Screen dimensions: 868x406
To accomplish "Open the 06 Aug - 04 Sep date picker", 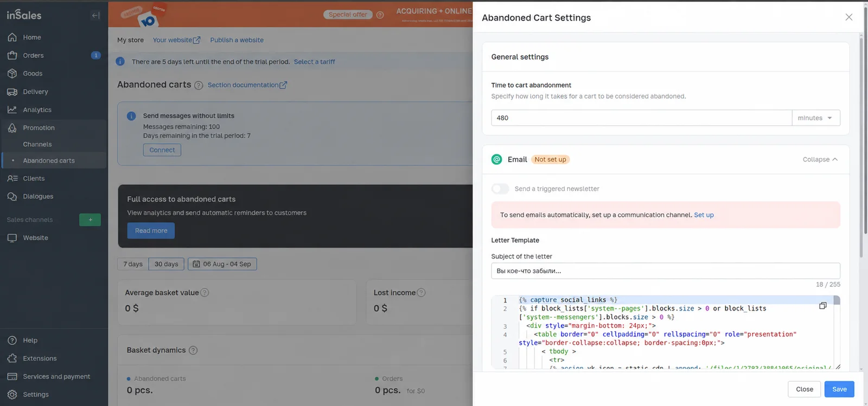I will click(x=222, y=264).
